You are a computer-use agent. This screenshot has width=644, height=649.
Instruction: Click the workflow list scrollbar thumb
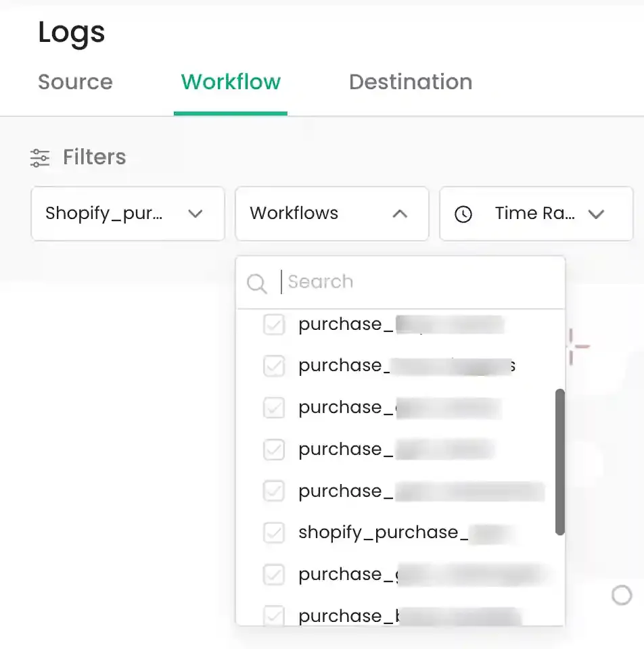tap(560, 462)
